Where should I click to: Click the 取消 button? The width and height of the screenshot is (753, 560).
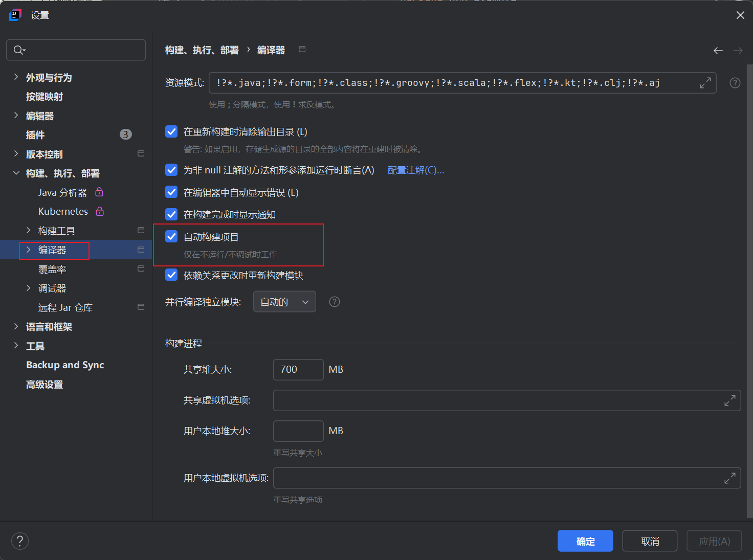(650, 541)
